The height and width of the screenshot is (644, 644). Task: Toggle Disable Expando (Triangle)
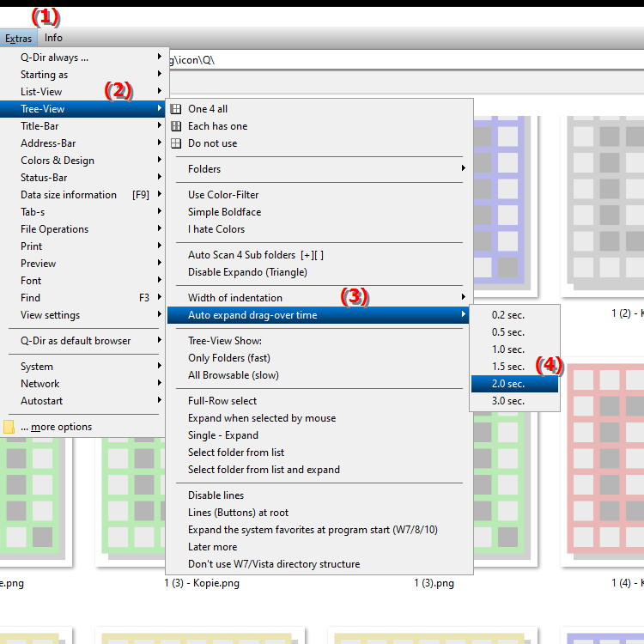319,272
